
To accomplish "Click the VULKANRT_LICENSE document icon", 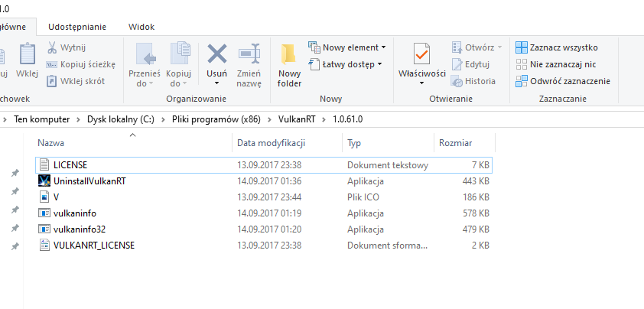I will pos(44,245).
